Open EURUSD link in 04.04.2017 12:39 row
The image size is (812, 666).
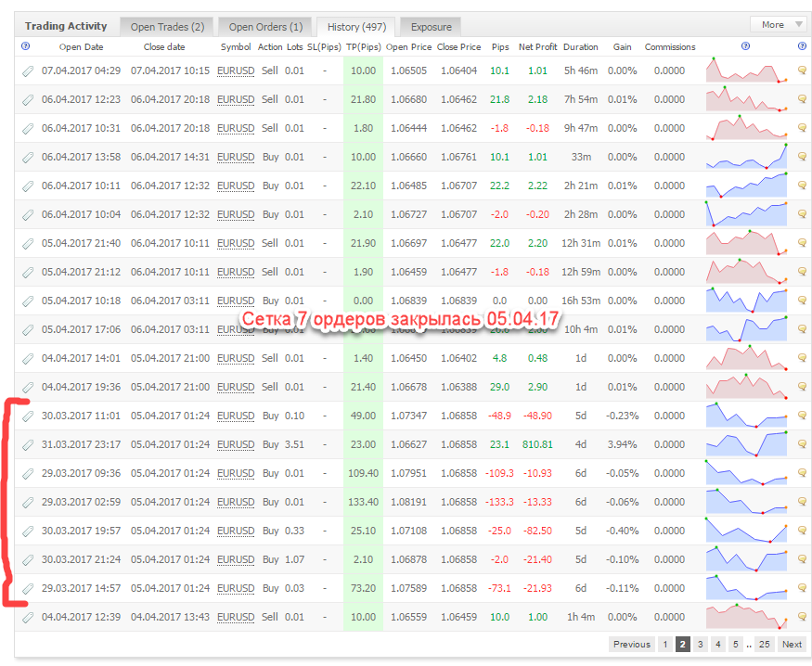coord(236,618)
